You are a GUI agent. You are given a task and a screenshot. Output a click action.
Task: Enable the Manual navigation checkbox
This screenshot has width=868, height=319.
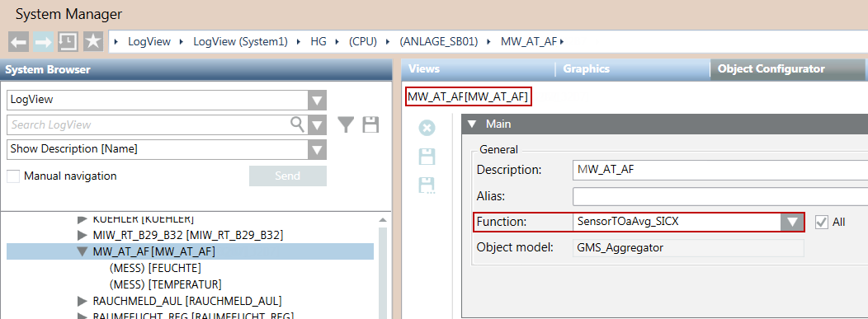tap(13, 176)
